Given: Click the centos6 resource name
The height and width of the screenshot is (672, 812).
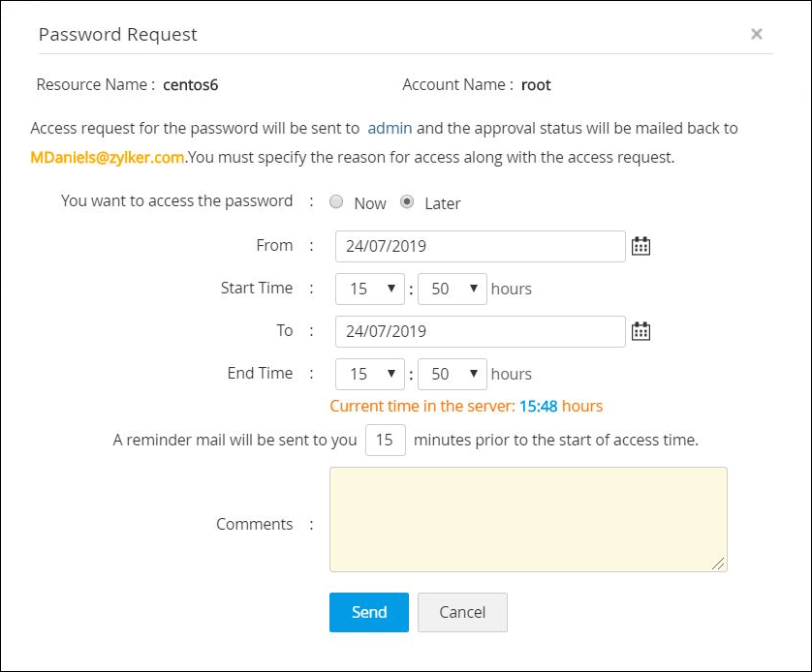Looking at the screenshot, I should coord(190,84).
